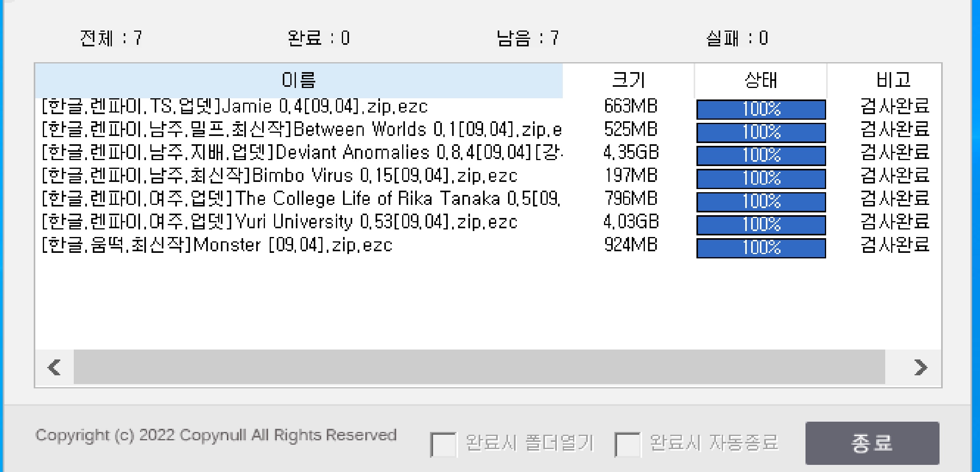Click the left scroll arrow
Image resolution: width=980 pixels, height=472 pixels.
[x=54, y=367]
